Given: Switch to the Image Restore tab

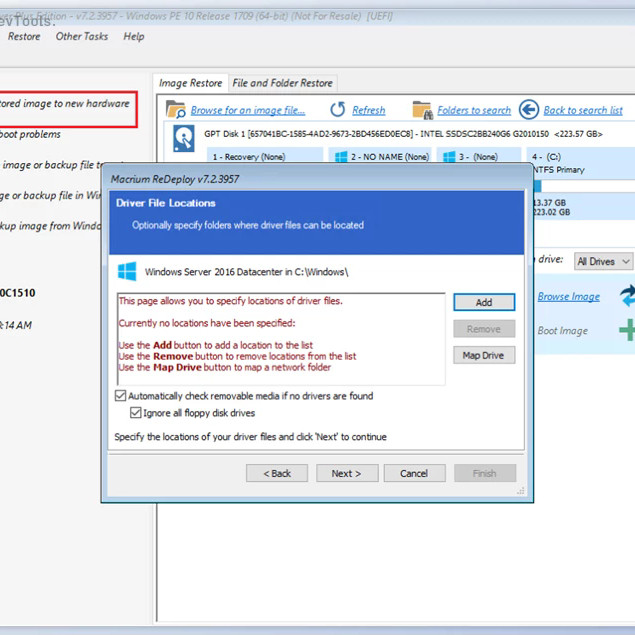Looking at the screenshot, I should [x=190, y=83].
